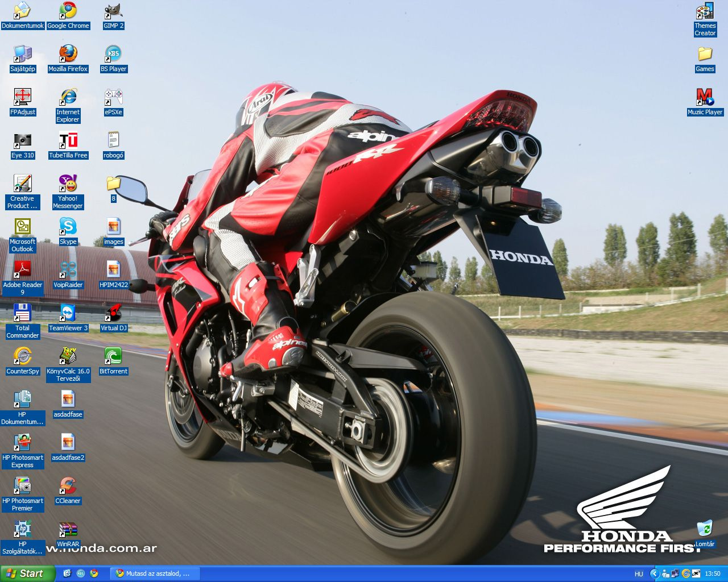Expand hidden system tray icons arrow
The width and height of the screenshot is (728, 582).
point(655,574)
